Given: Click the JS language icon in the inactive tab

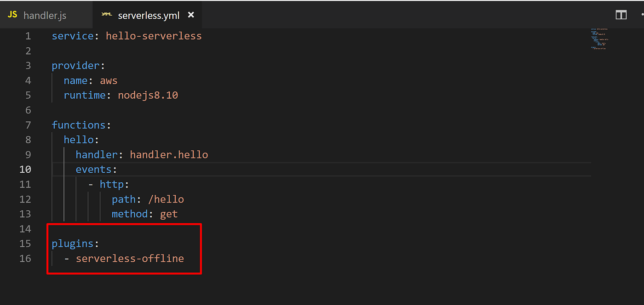Looking at the screenshot, I should (x=12, y=14).
